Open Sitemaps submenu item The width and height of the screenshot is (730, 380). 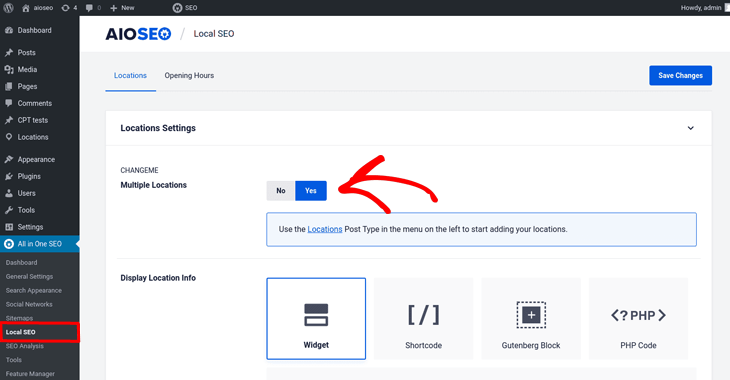tap(19, 319)
